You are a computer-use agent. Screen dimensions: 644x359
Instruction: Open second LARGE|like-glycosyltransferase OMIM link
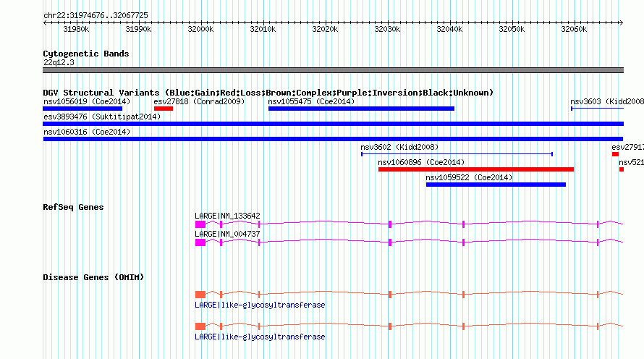260,337
